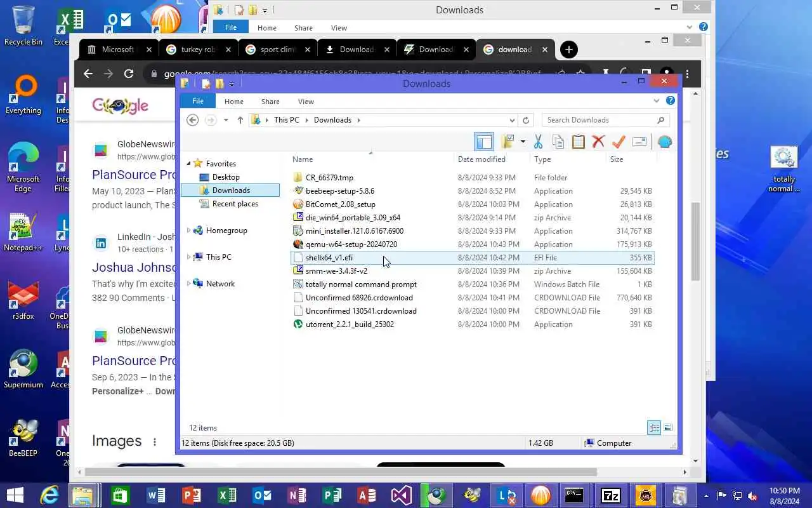The width and height of the screenshot is (812, 508).
Task: Click the Copy icon in Explorer toolbar
Action: point(558,142)
